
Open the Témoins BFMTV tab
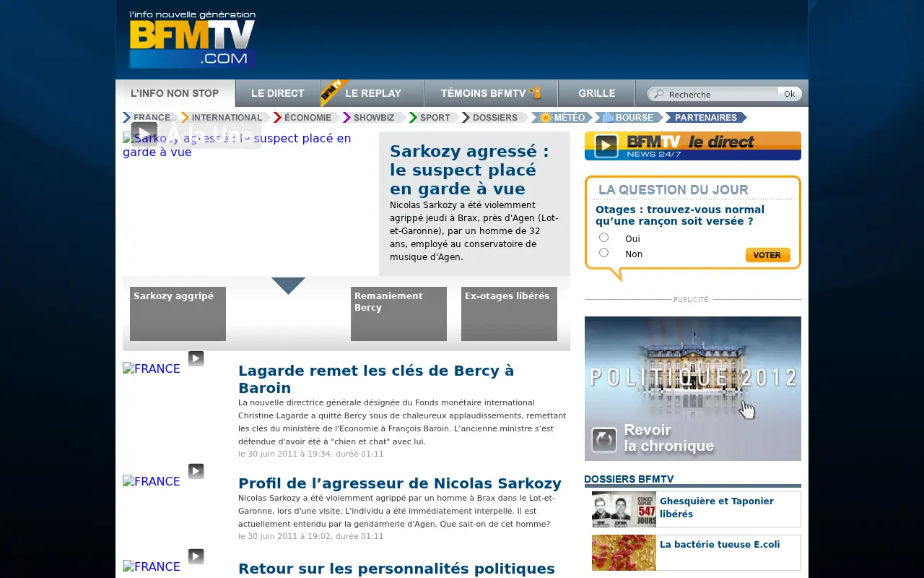click(491, 93)
